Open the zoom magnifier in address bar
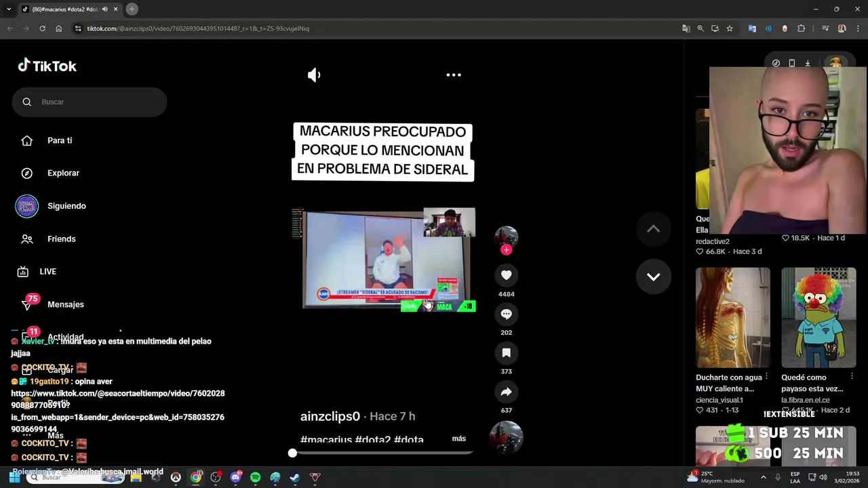This screenshot has height=488, width=868. [x=701, y=28]
